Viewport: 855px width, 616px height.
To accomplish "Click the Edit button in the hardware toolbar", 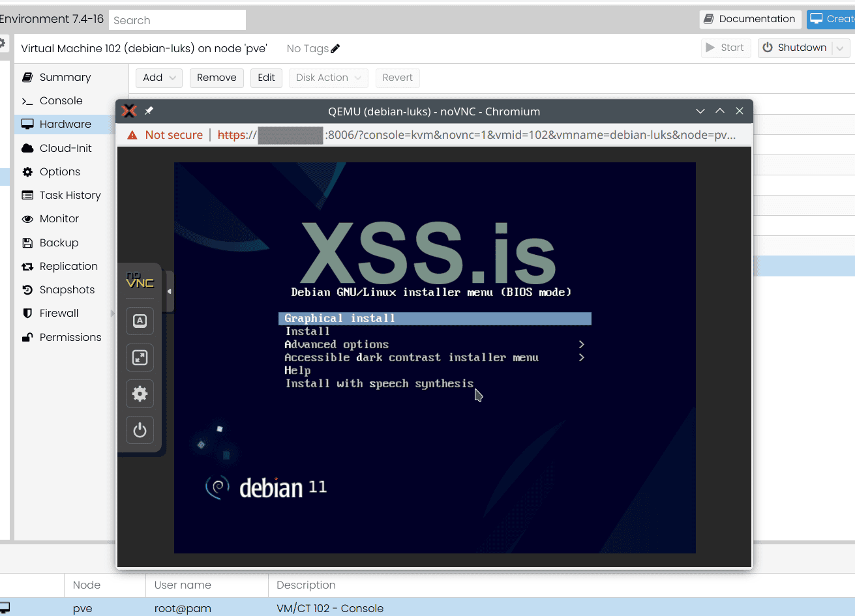I will pos(266,78).
